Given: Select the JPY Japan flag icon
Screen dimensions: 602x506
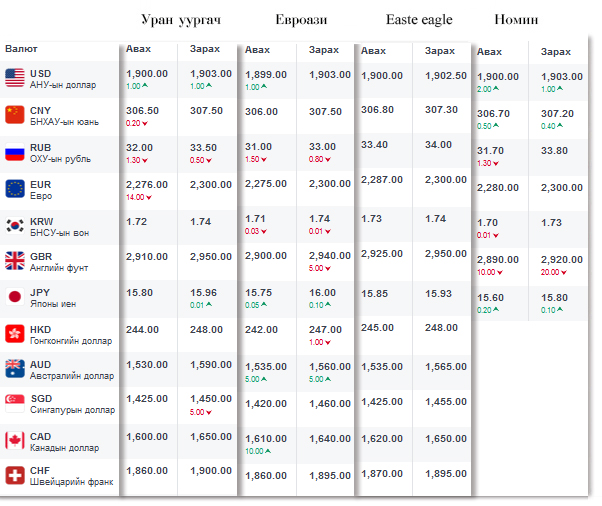Looking at the screenshot, I should pos(15,297).
